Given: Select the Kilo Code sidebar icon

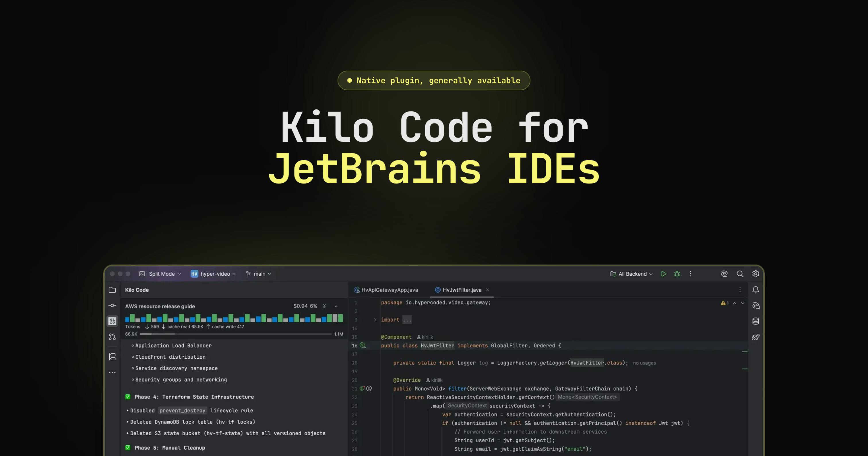Looking at the screenshot, I should coord(112,321).
